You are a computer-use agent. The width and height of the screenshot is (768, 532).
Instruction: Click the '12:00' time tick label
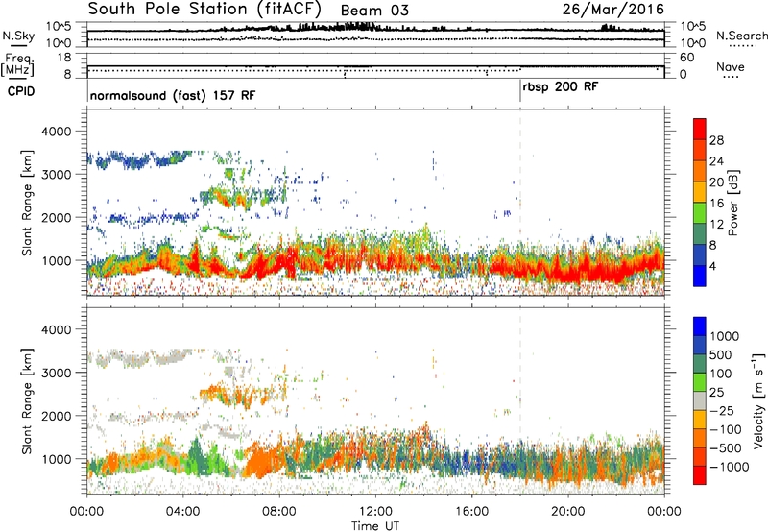[375, 512]
